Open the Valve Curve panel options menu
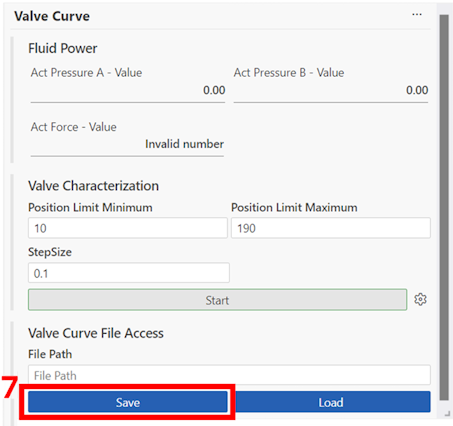Screen dimensions: 453x426 [x=417, y=15]
